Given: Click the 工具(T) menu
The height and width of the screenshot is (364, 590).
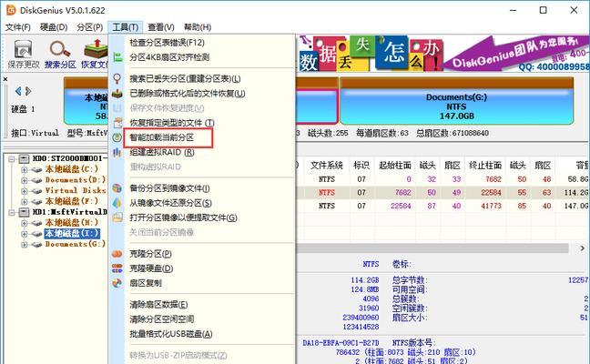Looking at the screenshot, I should 126,27.
